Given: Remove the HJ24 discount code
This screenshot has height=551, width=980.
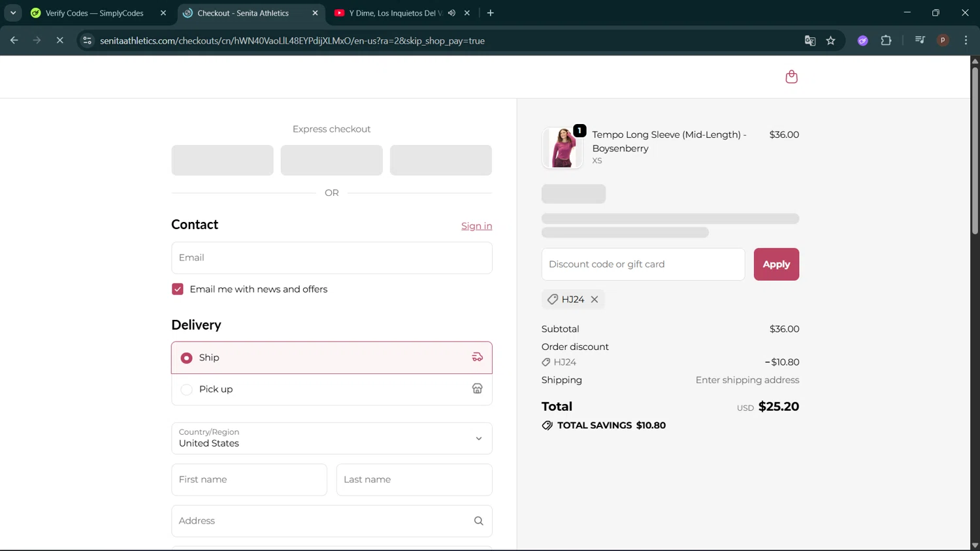Looking at the screenshot, I should click(x=595, y=300).
